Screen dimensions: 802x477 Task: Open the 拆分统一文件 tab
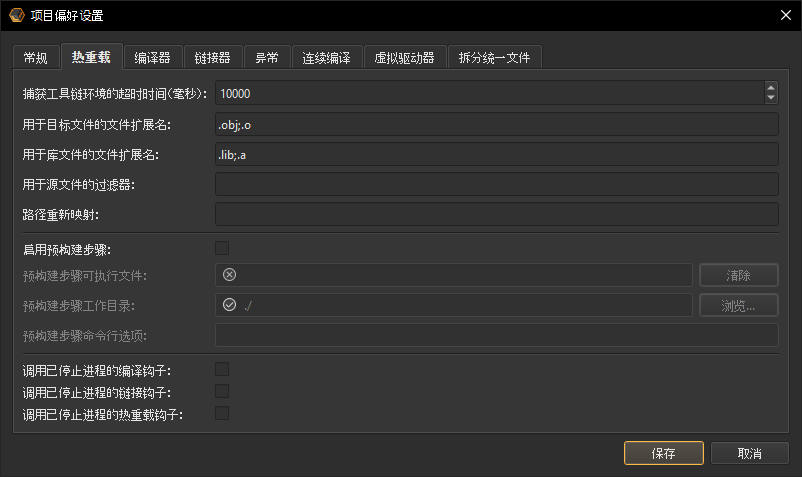coord(494,58)
